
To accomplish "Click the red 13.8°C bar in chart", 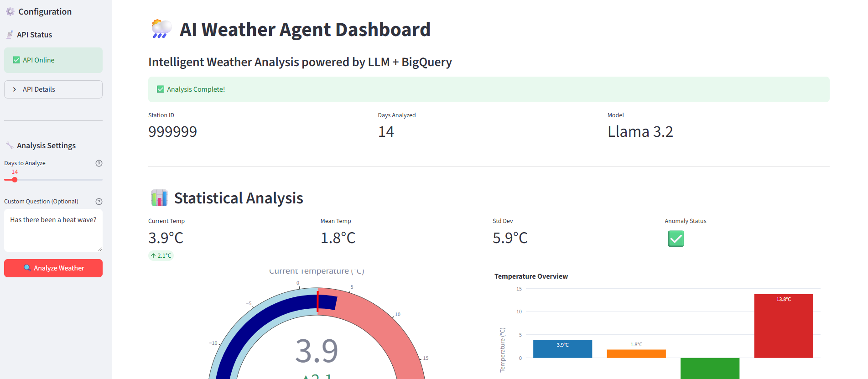I will click(783, 326).
